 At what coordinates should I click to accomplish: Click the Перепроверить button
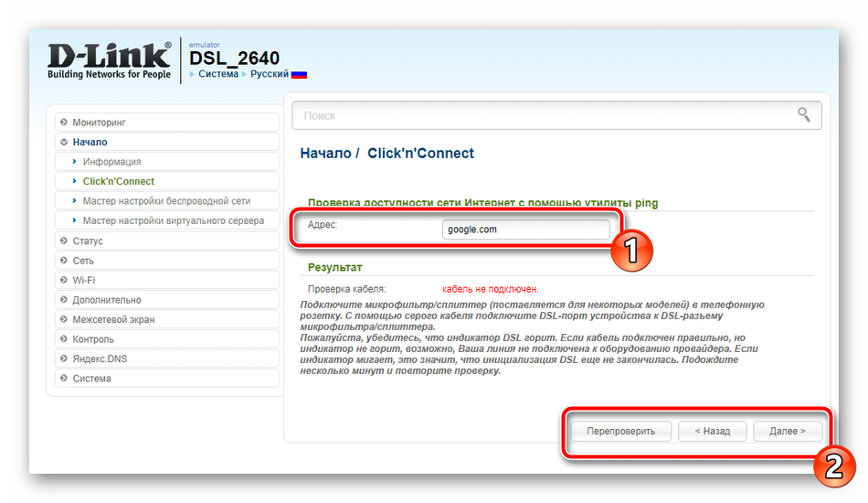tap(620, 431)
